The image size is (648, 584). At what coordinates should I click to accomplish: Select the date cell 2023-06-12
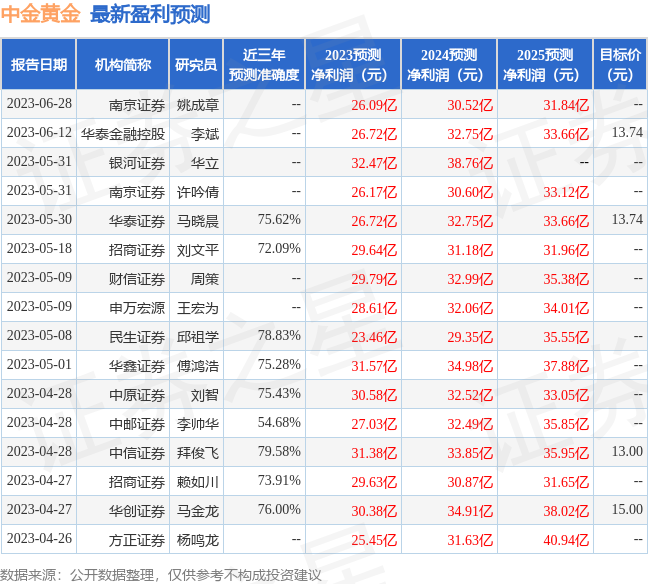pos(39,133)
